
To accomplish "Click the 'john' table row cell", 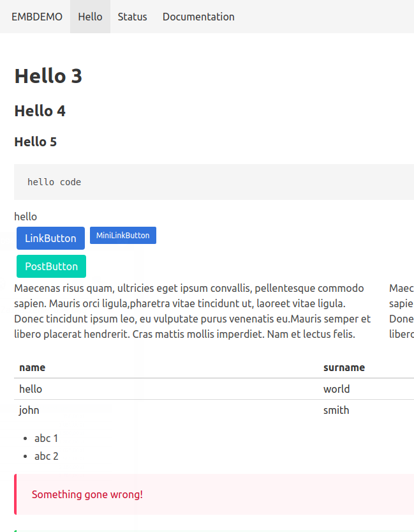I will (x=29, y=410).
